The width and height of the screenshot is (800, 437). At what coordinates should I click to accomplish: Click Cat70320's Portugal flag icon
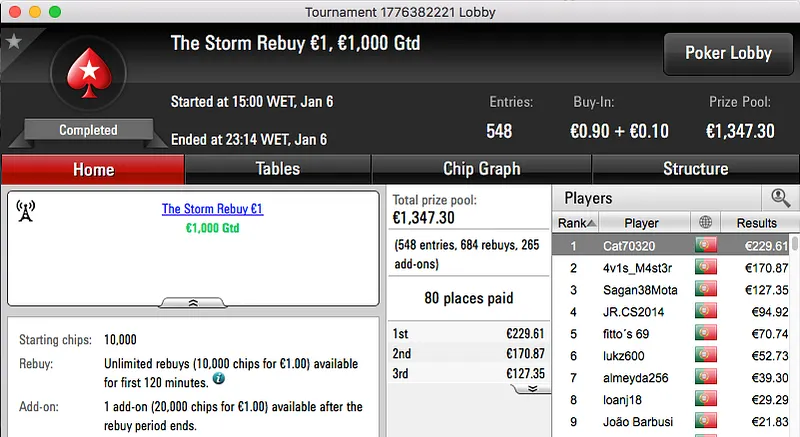707,246
